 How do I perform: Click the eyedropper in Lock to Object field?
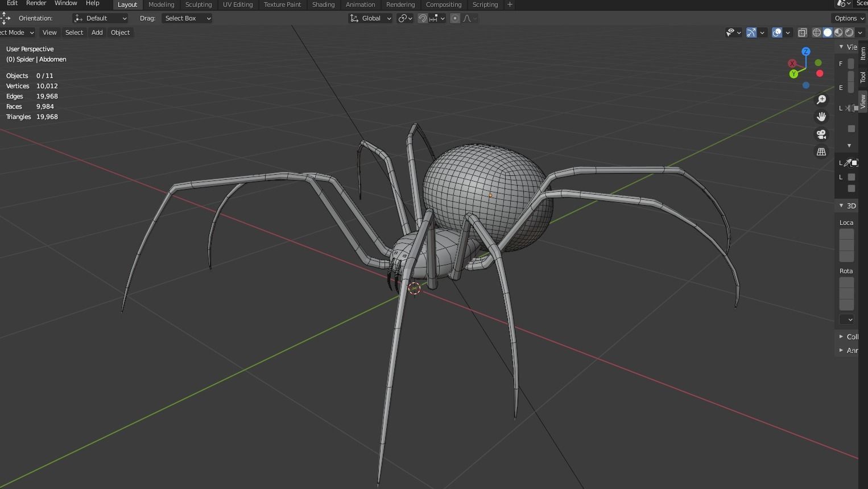tap(848, 163)
